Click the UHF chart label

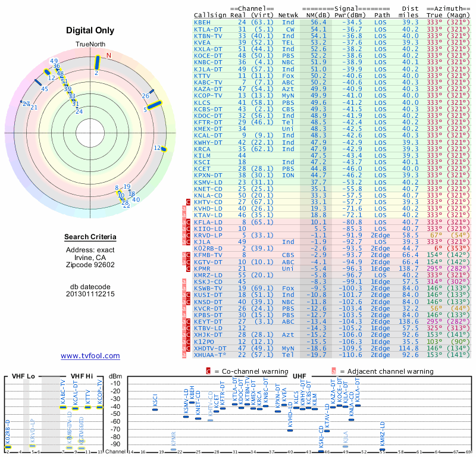pos(299,376)
